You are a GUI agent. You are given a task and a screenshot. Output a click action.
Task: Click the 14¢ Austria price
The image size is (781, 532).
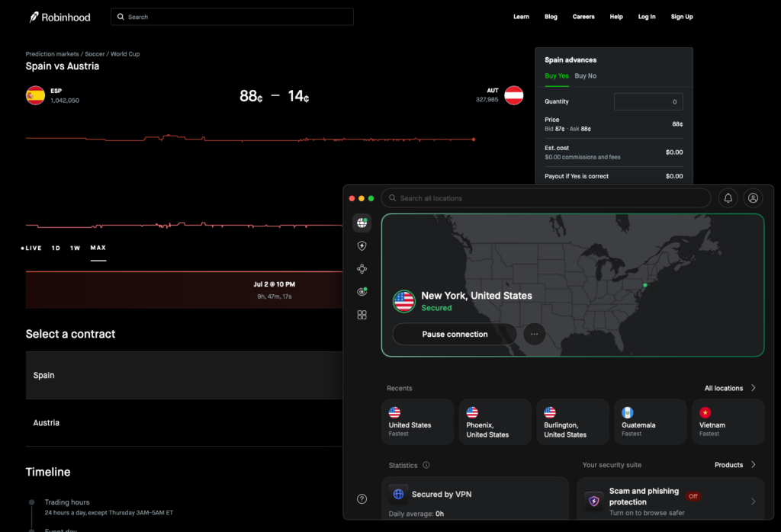pos(298,96)
